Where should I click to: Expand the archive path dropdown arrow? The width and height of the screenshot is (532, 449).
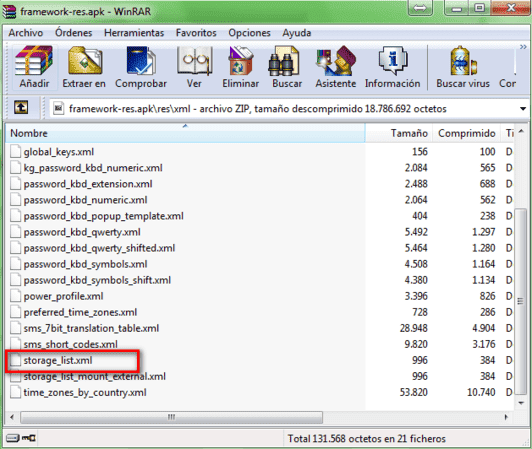[x=522, y=109]
